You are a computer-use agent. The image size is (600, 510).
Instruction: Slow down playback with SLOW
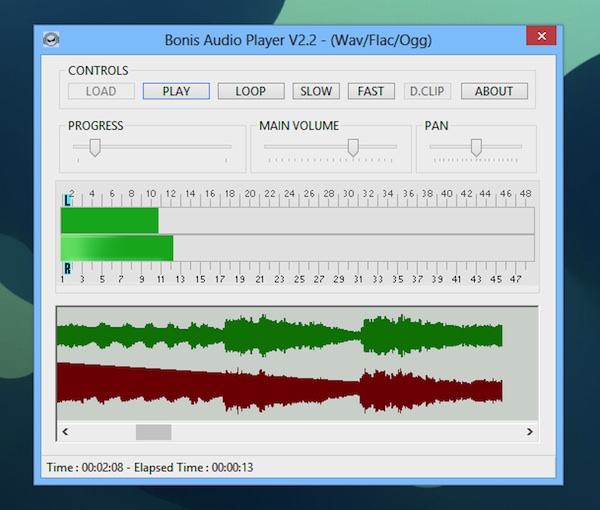pos(316,91)
